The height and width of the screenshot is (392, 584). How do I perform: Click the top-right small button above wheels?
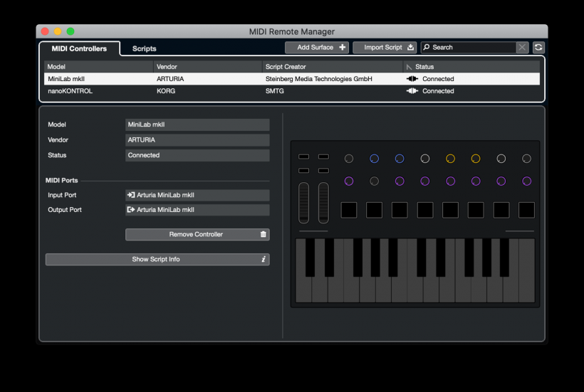(x=323, y=157)
